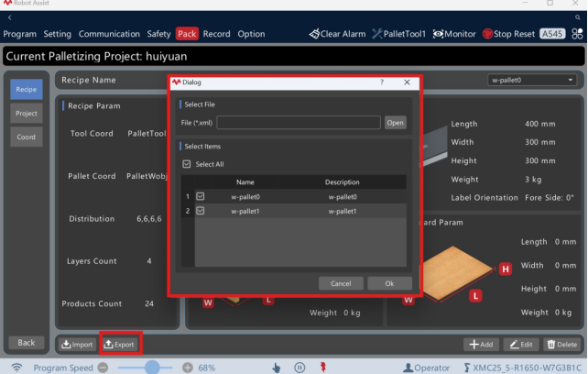Image resolution: width=588 pixels, height=374 pixels.
Task: Open the Communication menu
Action: 109,34
